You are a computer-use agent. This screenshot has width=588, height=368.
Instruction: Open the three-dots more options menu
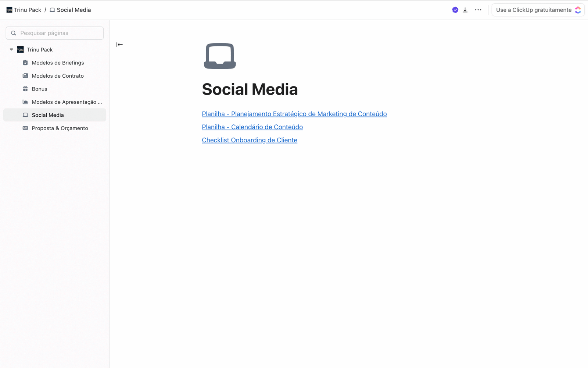pos(478,10)
